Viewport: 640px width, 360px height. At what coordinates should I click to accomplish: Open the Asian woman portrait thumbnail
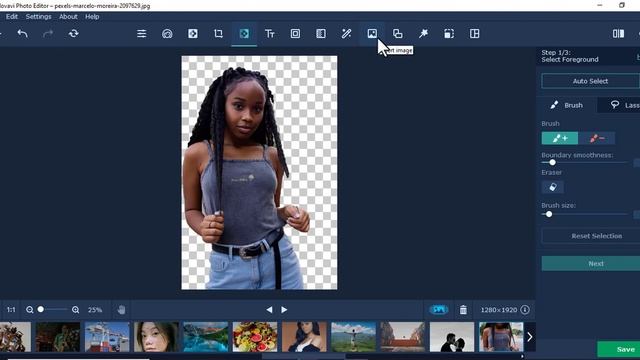[156, 337]
